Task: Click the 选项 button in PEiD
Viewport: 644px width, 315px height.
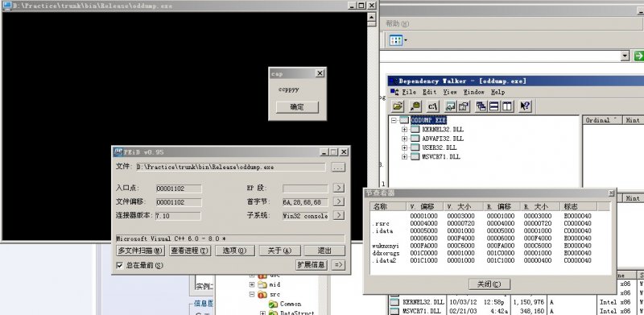Action: [235, 251]
